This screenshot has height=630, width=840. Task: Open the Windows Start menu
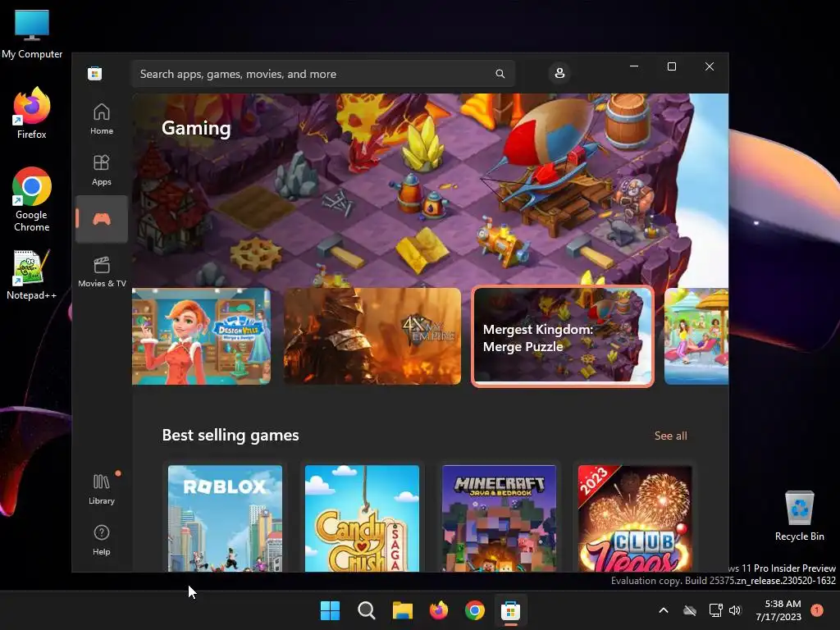click(330, 610)
